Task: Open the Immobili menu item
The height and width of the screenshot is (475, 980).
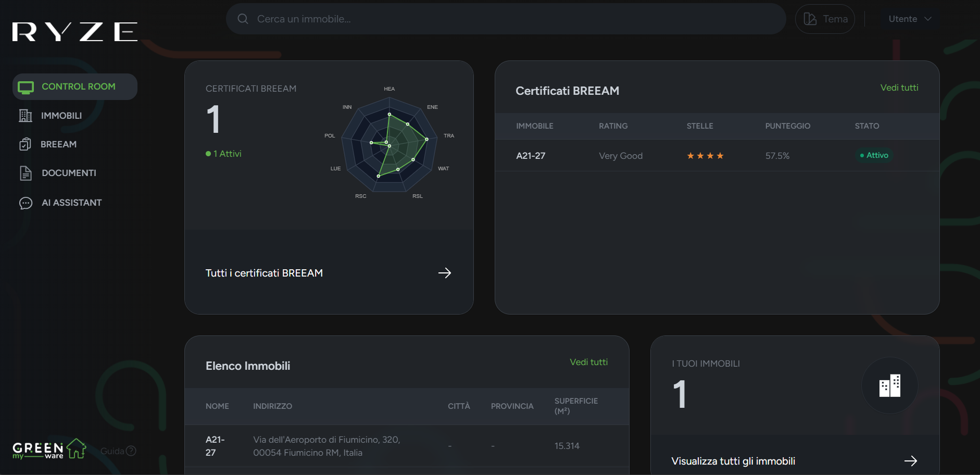Action: pos(61,116)
